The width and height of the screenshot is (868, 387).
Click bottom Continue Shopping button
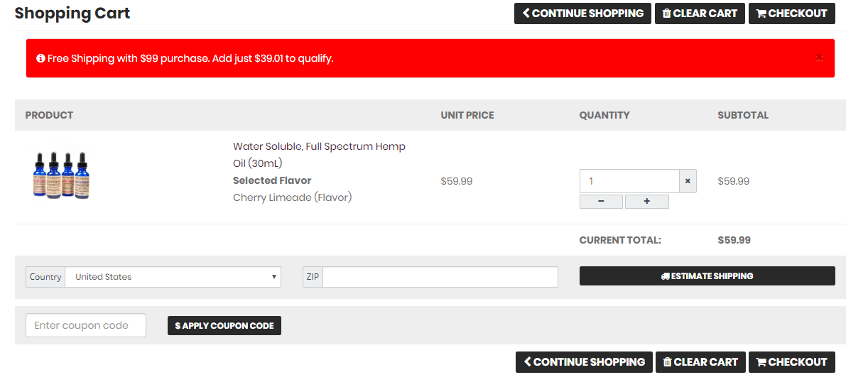(584, 362)
